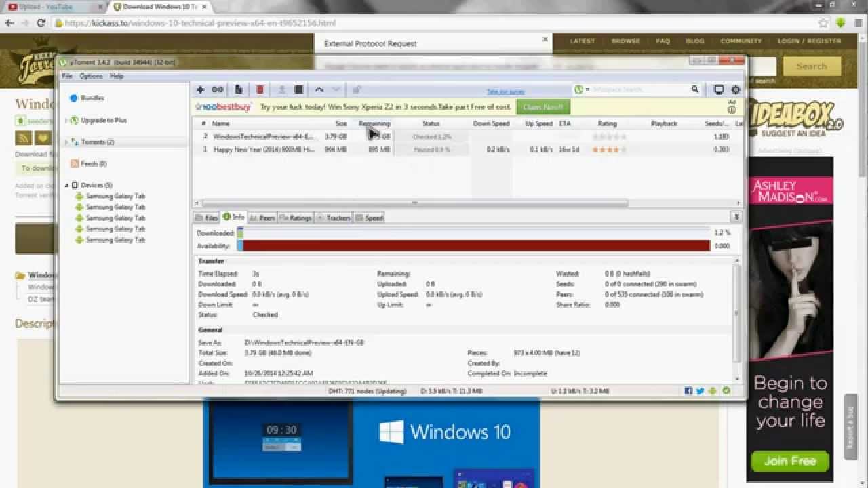Screen dimensions: 868x488
Task: Sort the list by the Status column header
Action: [431, 123]
